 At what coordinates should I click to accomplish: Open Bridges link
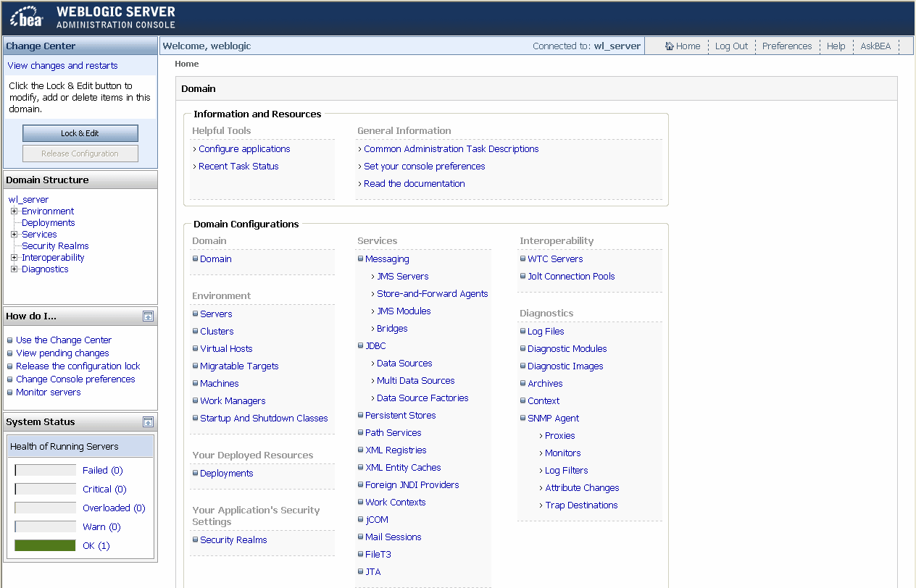[392, 328]
